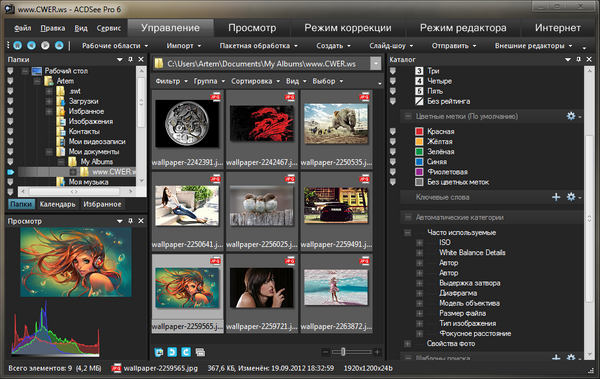
Task: Open gear settings for Ключевые слова
Action: 571,197
